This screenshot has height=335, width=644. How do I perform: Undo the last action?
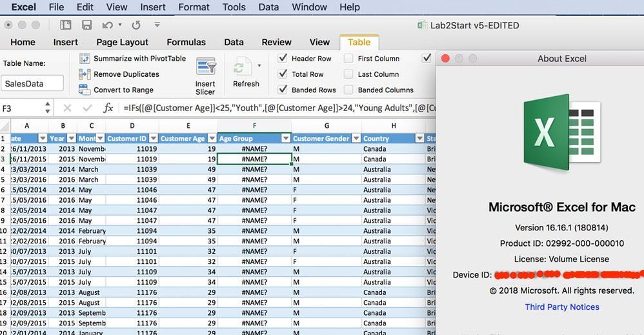[x=108, y=25]
